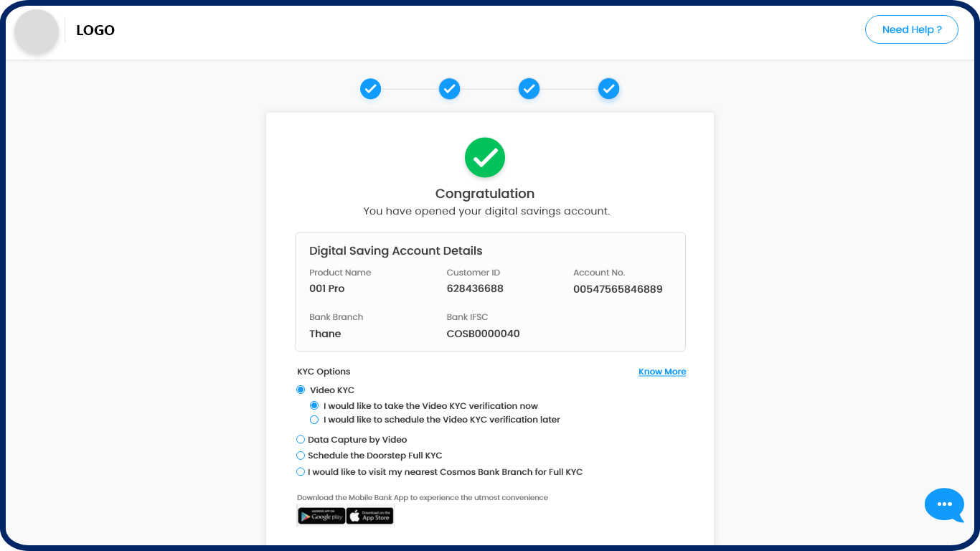The image size is (980, 551).
Task: Click the Bank IFSC code COSB0000040
Action: pos(483,334)
